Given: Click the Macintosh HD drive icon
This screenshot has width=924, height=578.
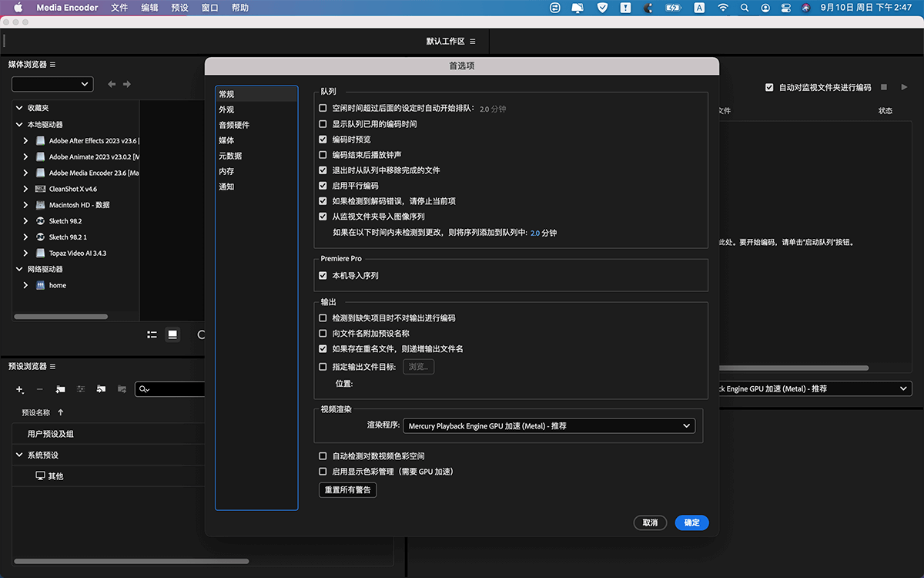Looking at the screenshot, I should [40, 205].
